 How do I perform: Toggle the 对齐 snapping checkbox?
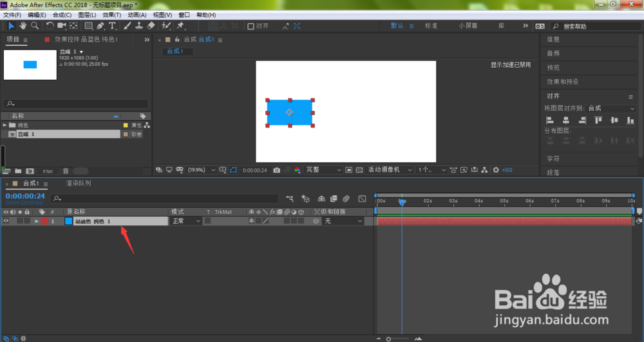coord(251,26)
